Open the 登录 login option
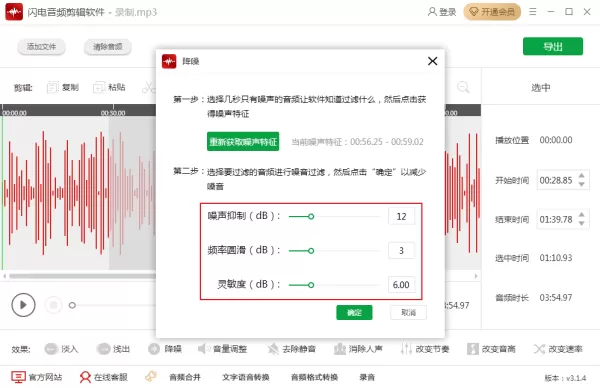 click(442, 12)
